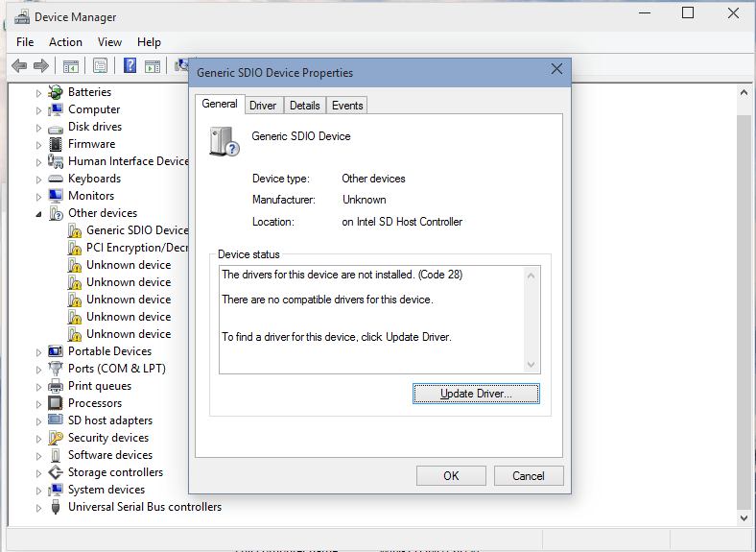Click device status scrollbar down arrow
This screenshot has width=756, height=552.
(531, 364)
